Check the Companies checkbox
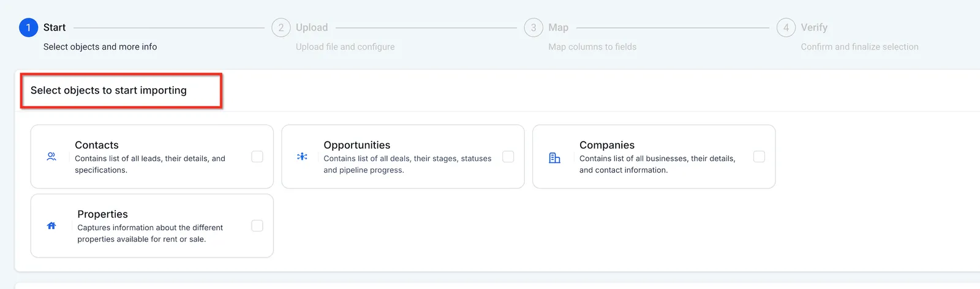The image size is (980, 289). coord(759,157)
